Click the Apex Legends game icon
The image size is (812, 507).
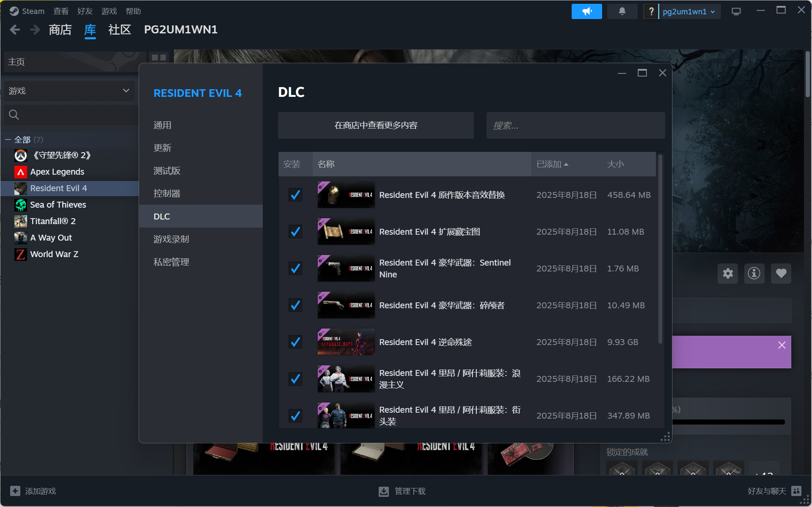point(20,172)
